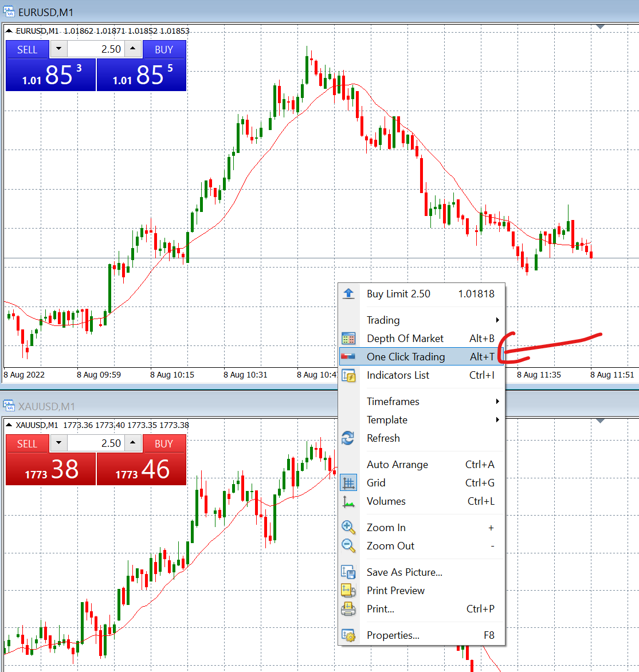Select the Zoom Out magnifier icon

coord(349,545)
